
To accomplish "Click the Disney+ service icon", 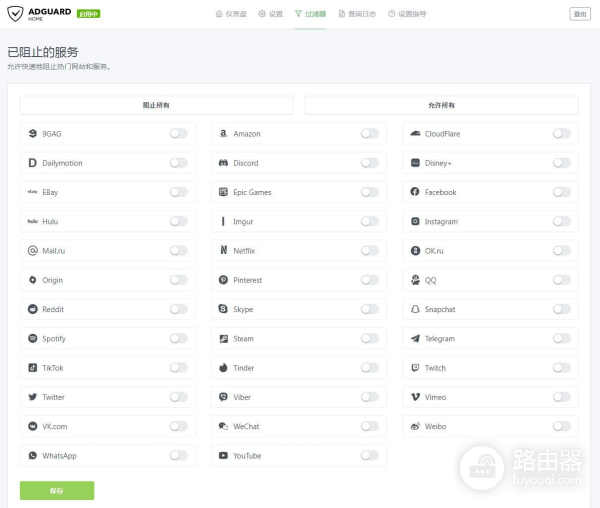I will click(x=415, y=163).
